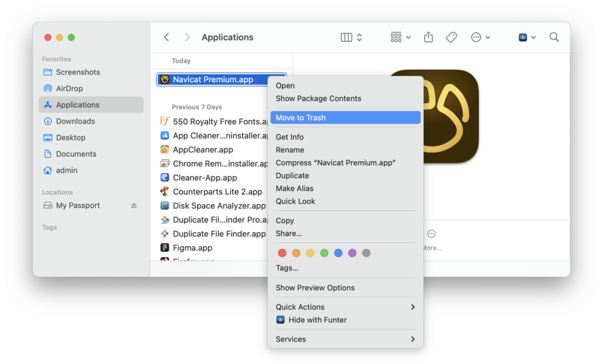Eject the My Passport drive
603x364 pixels.
(134, 205)
